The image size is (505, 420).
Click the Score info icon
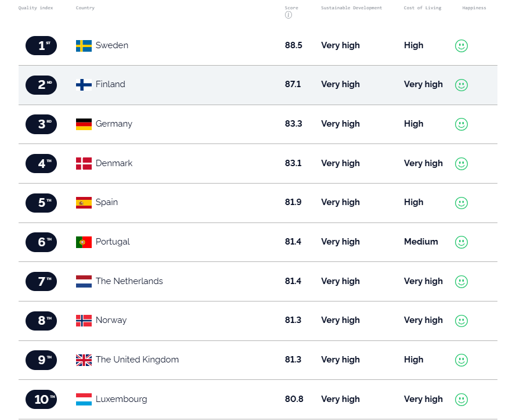point(288,15)
